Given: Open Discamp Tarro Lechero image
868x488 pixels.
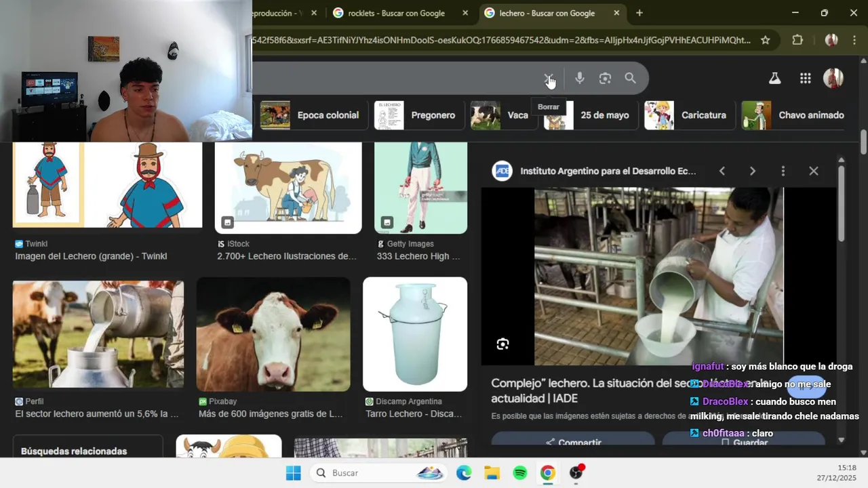Looking at the screenshot, I should 415,334.
